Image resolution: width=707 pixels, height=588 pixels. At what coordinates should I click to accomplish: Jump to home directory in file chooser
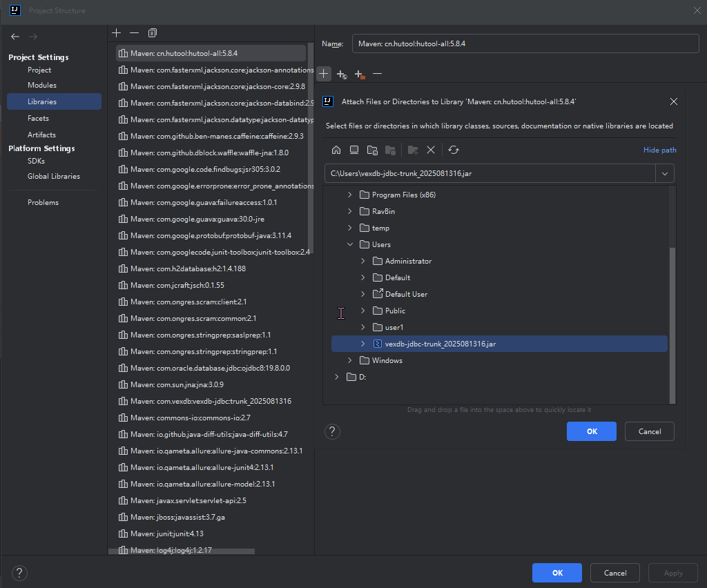pyautogui.click(x=336, y=150)
